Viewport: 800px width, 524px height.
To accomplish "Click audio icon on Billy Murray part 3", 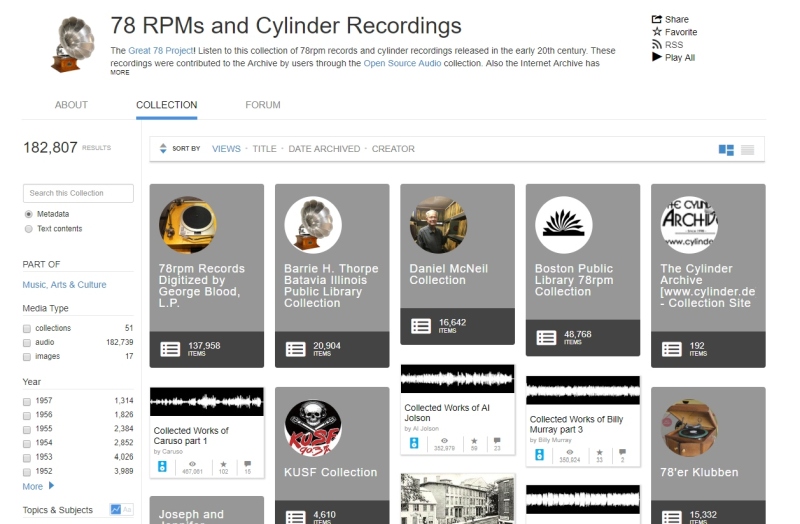I will coord(539,455).
